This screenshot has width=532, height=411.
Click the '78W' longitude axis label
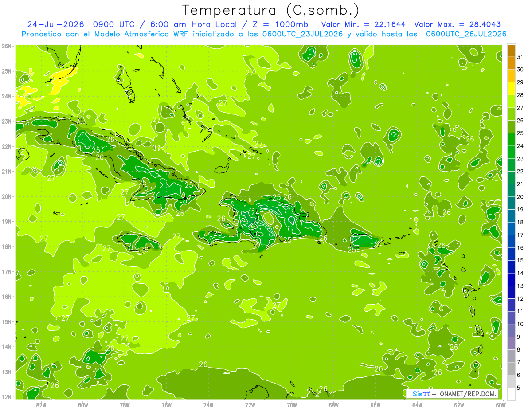(125, 405)
